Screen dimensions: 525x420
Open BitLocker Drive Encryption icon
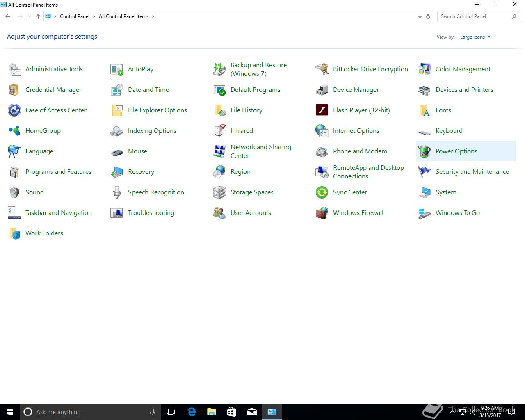point(322,69)
